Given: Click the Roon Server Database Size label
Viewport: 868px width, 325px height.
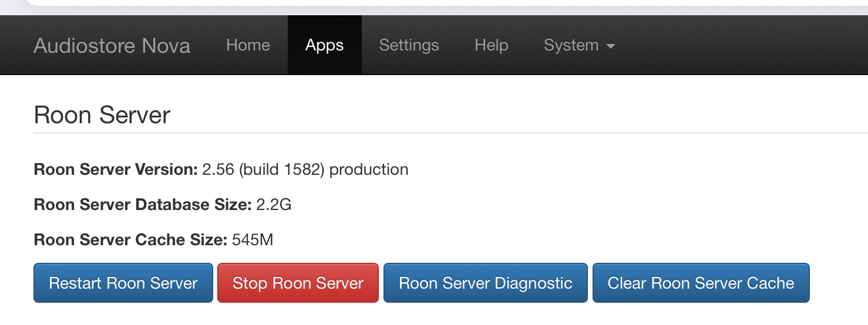Looking at the screenshot, I should coord(143,205).
